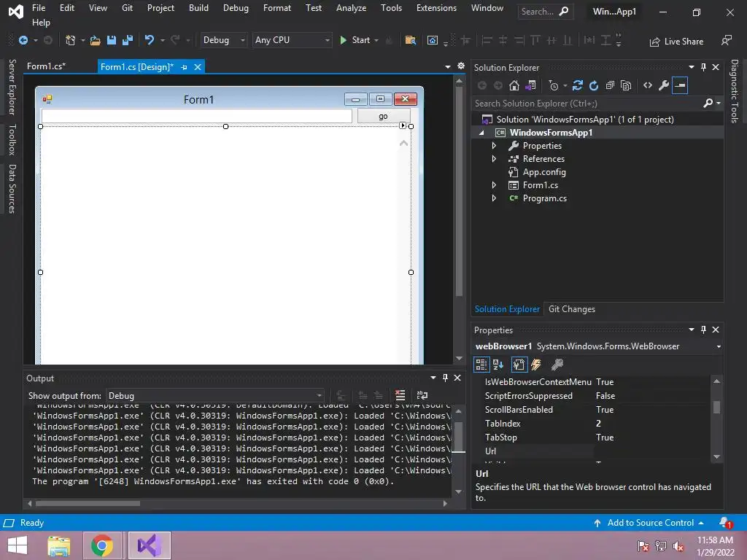Open the Analyze menu
Screen dimensions: 747x560
[x=351, y=8]
